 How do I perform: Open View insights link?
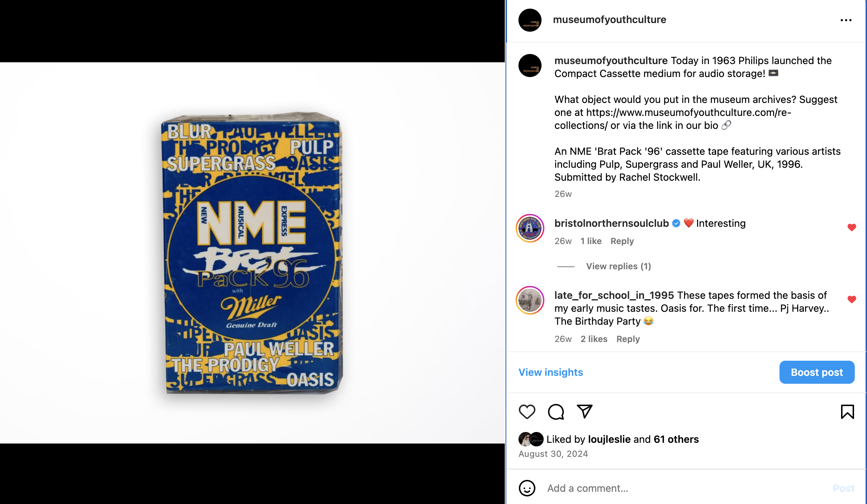click(x=551, y=372)
